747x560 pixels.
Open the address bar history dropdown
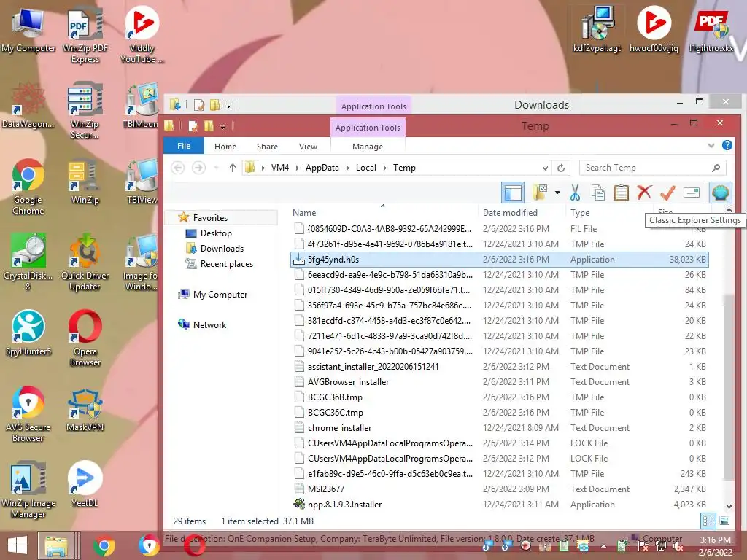(x=545, y=168)
